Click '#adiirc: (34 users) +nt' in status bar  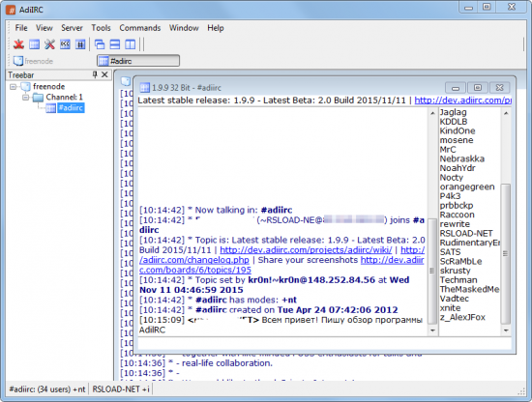coord(47,389)
